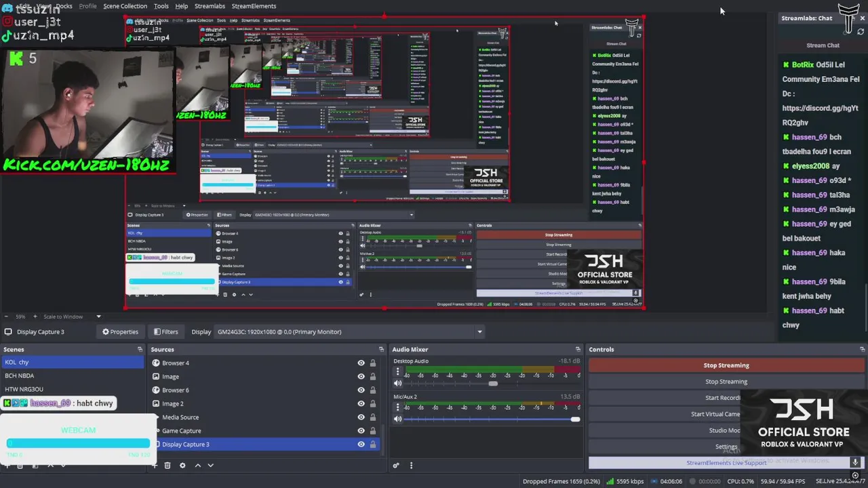Open Advanced Audio Properties gears icon
The height and width of the screenshot is (488, 868).
point(396,465)
